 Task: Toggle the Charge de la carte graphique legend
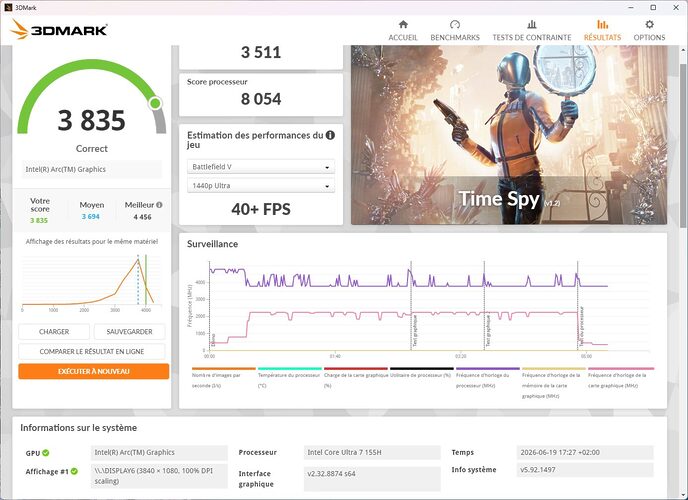(355, 378)
